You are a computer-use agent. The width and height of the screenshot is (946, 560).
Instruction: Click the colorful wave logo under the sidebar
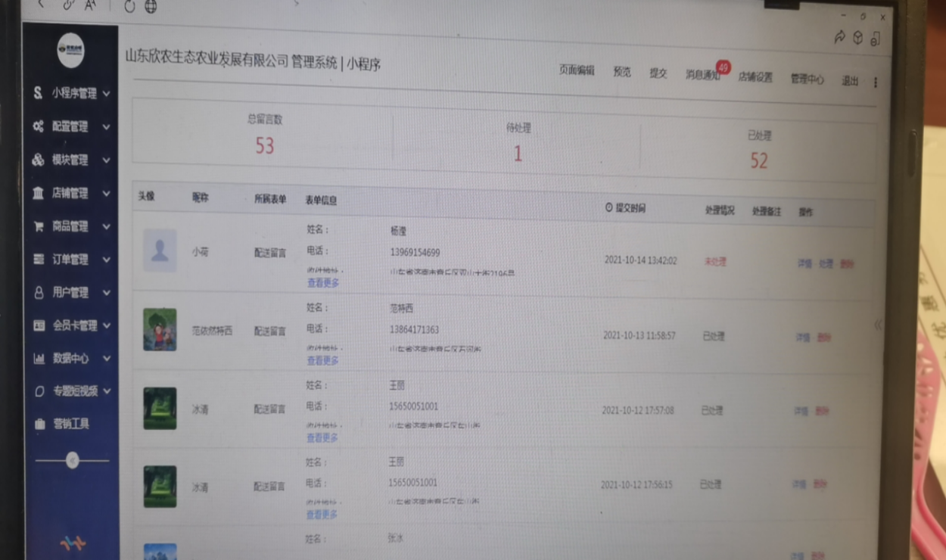[73, 543]
